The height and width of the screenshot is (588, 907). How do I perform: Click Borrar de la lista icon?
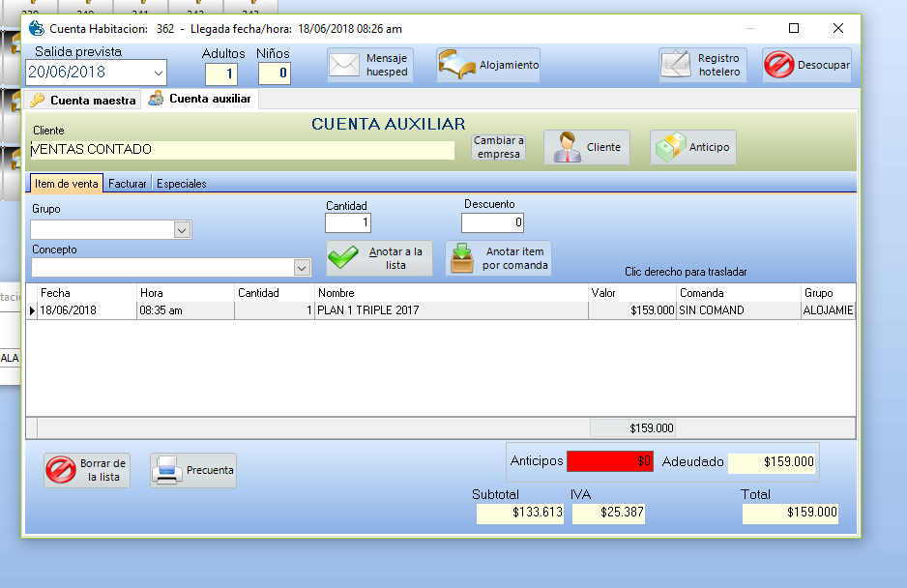(x=61, y=470)
